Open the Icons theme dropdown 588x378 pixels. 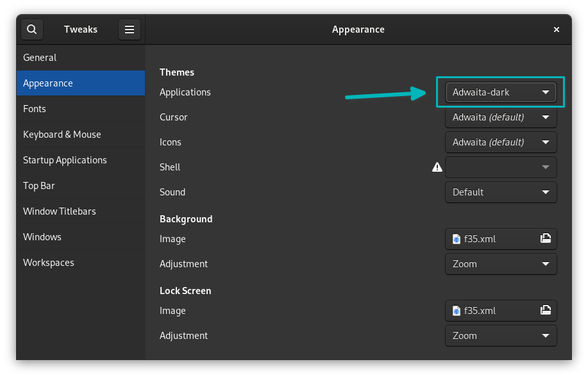[500, 142]
